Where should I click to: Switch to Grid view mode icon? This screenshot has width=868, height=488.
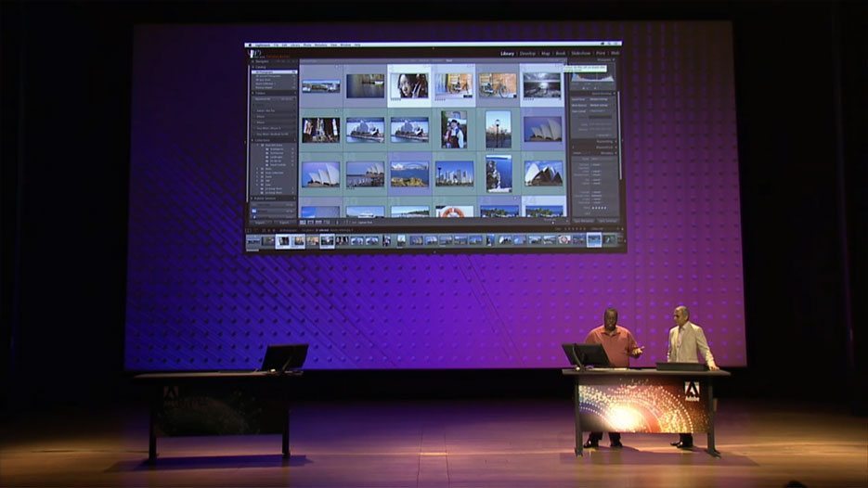click(x=303, y=223)
